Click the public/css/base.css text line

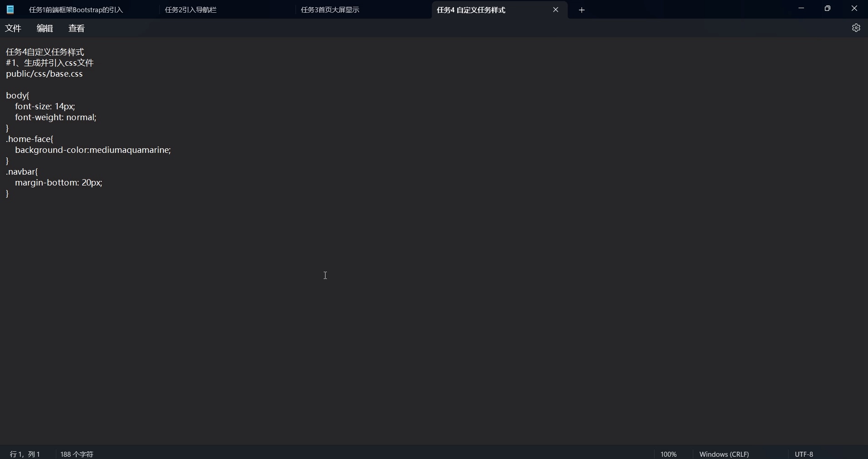click(44, 74)
